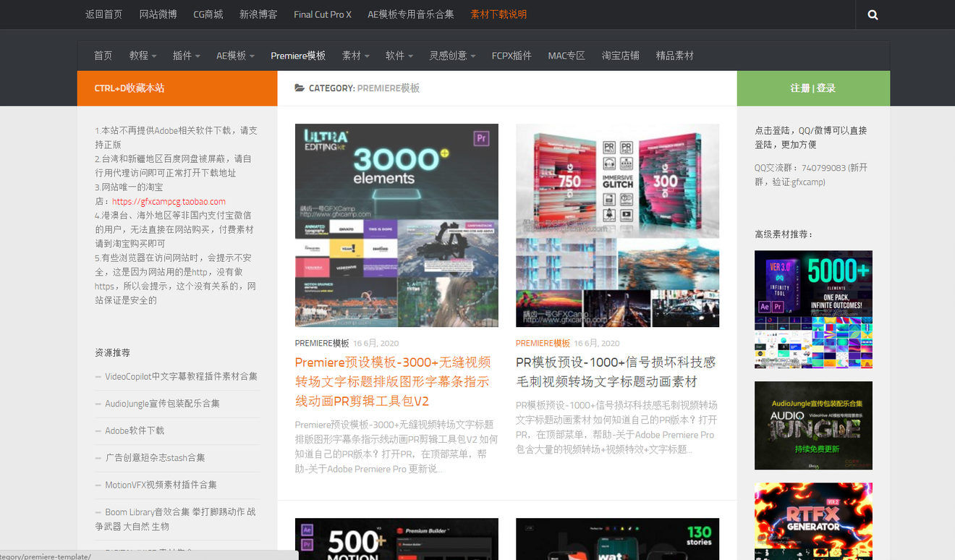This screenshot has height=560, width=955.
Task: Expand the 教程 dropdown menu
Action: [143, 56]
